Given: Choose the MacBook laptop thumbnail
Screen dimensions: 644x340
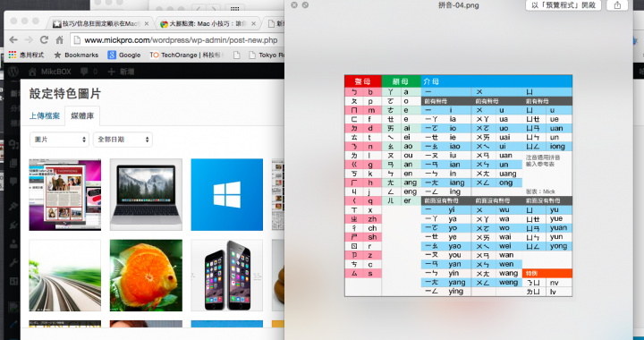Looking at the screenshot, I should click(146, 195).
